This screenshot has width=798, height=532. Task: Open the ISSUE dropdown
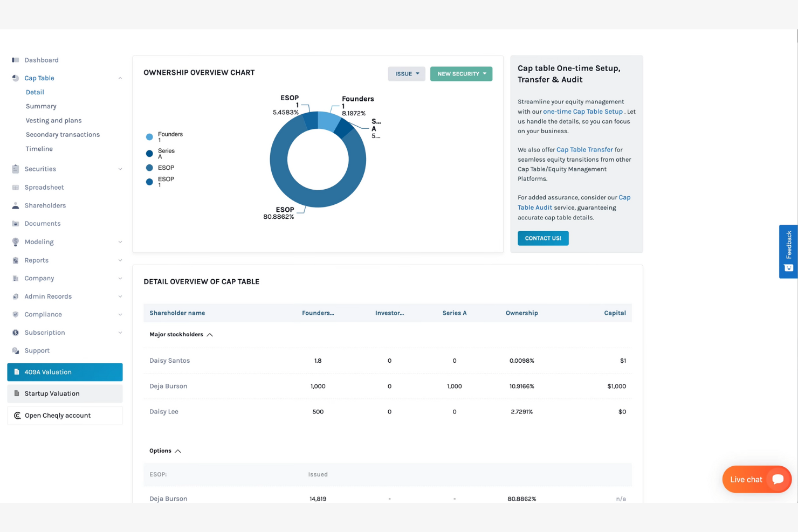pyautogui.click(x=406, y=73)
